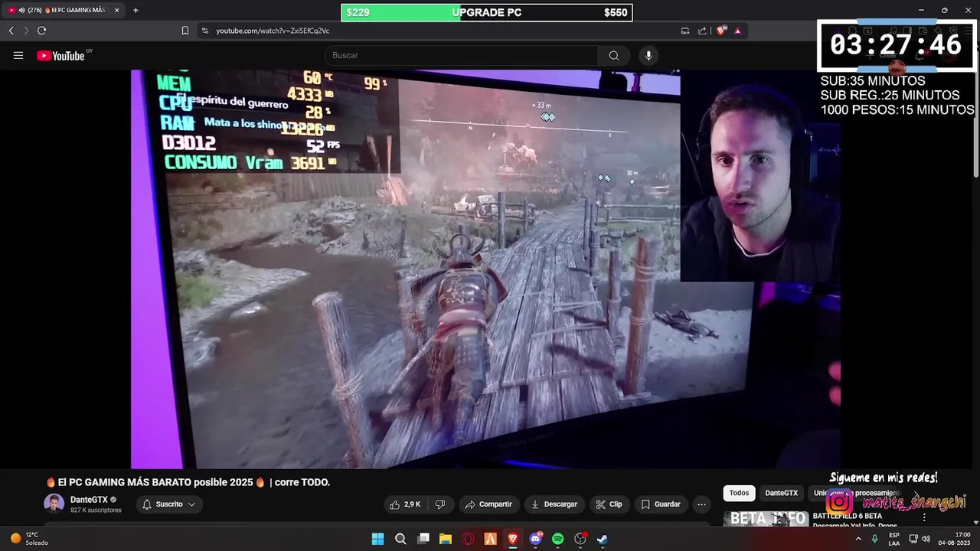Open the Windows Start menu
This screenshot has height=551, width=980.
click(x=377, y=539)
